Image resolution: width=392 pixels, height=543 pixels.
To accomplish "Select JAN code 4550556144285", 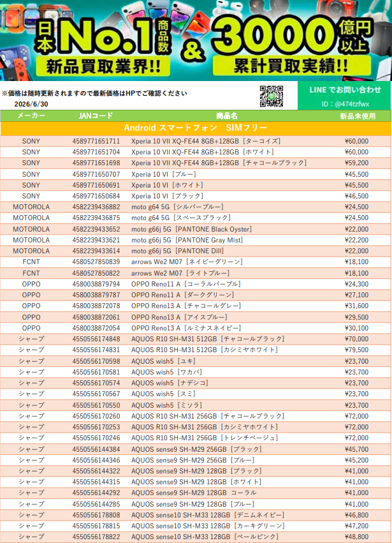I will click(x=96, y=504).
